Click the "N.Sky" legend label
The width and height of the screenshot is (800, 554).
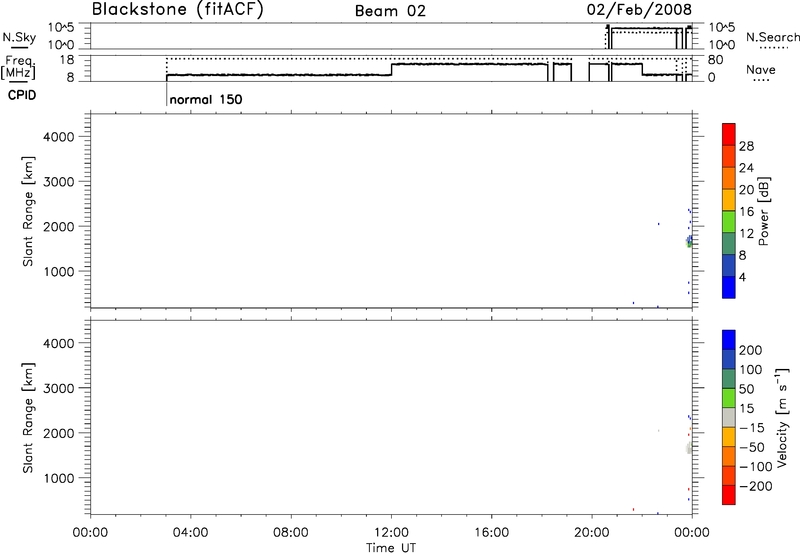click(19, 37)
